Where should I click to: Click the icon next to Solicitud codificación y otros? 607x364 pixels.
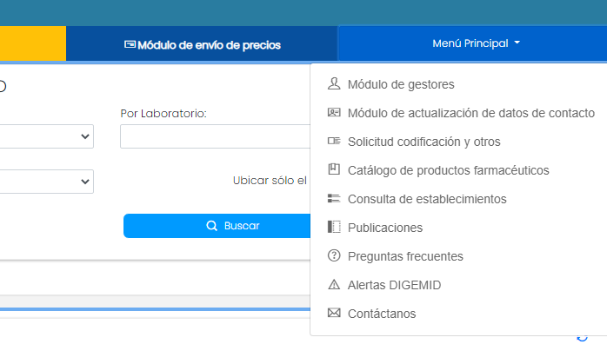coord(334,141)
